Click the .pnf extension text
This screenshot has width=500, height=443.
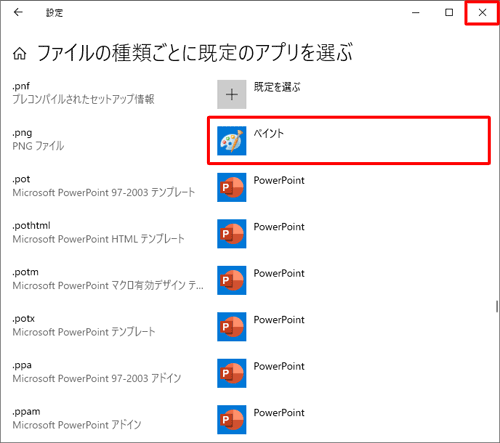21,86
